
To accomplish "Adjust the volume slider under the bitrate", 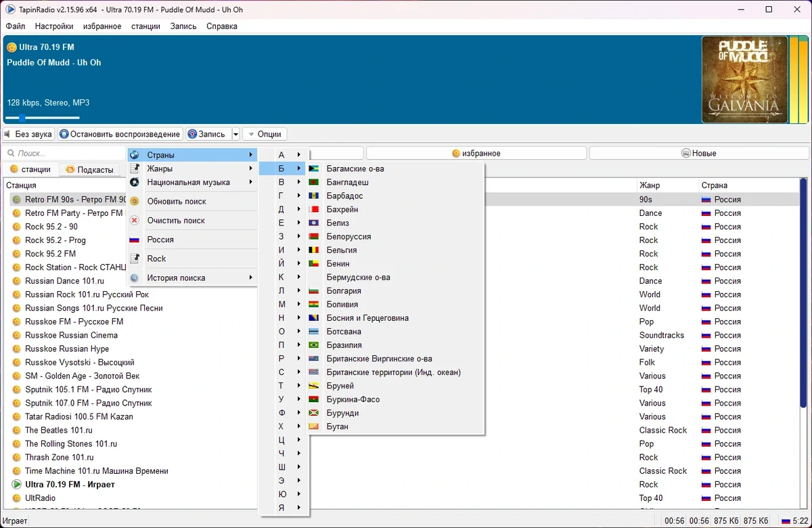I will pos(43,118).
